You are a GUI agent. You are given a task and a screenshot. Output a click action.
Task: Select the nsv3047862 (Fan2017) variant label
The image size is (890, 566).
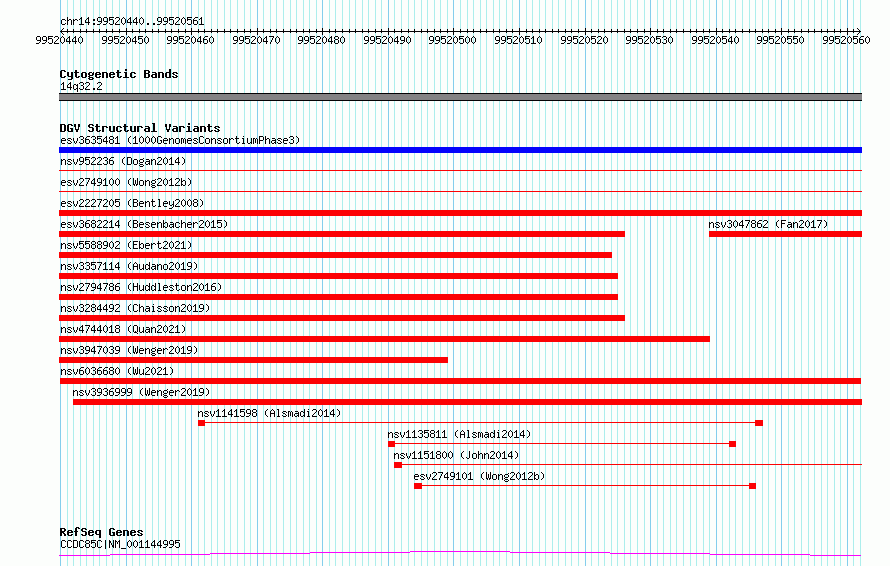coord(768,224)
